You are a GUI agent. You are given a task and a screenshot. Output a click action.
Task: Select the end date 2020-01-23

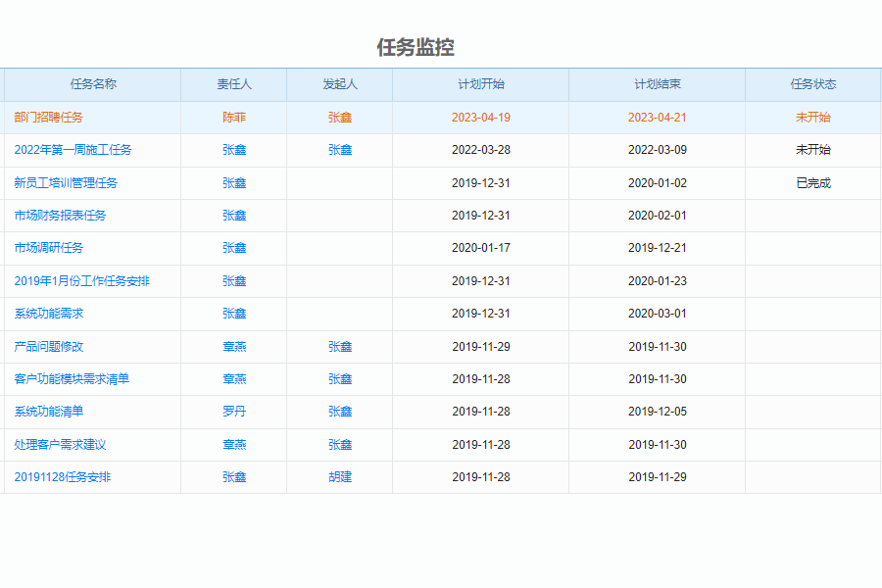pyautogui.click(x=658, y=281)
